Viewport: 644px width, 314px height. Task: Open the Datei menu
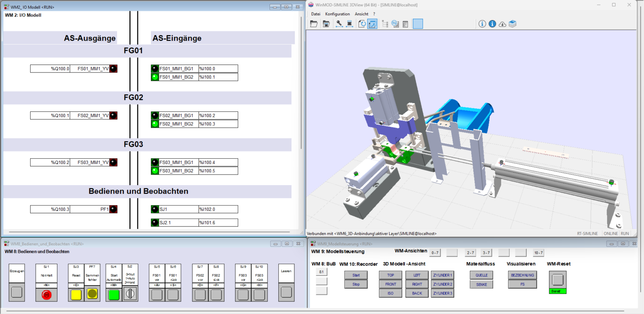(x=315, y=14)
